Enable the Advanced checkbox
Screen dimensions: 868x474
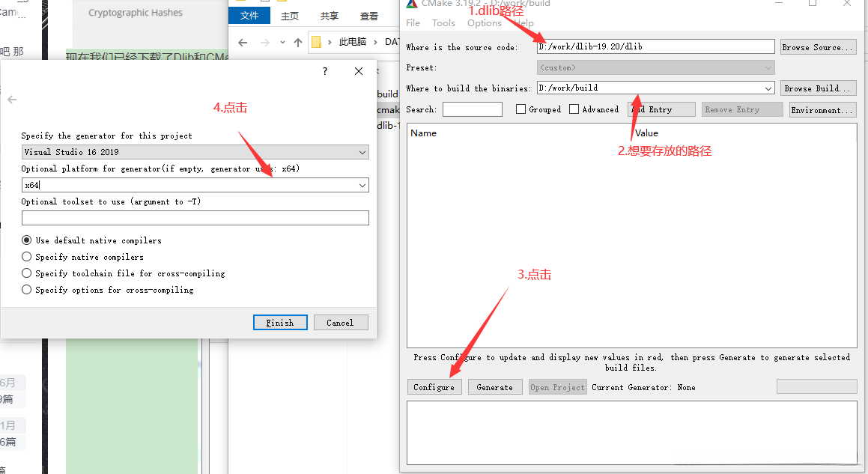(574, 109)
